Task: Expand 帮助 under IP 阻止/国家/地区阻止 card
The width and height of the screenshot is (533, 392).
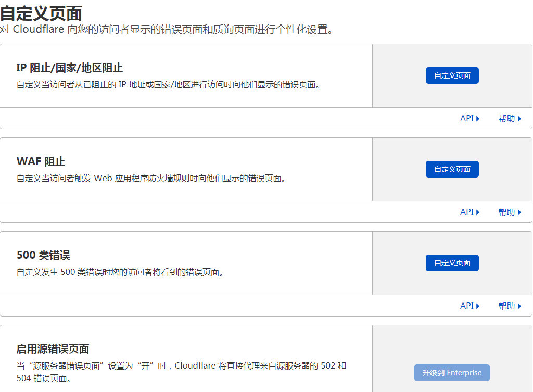Action: pos(510,118)
